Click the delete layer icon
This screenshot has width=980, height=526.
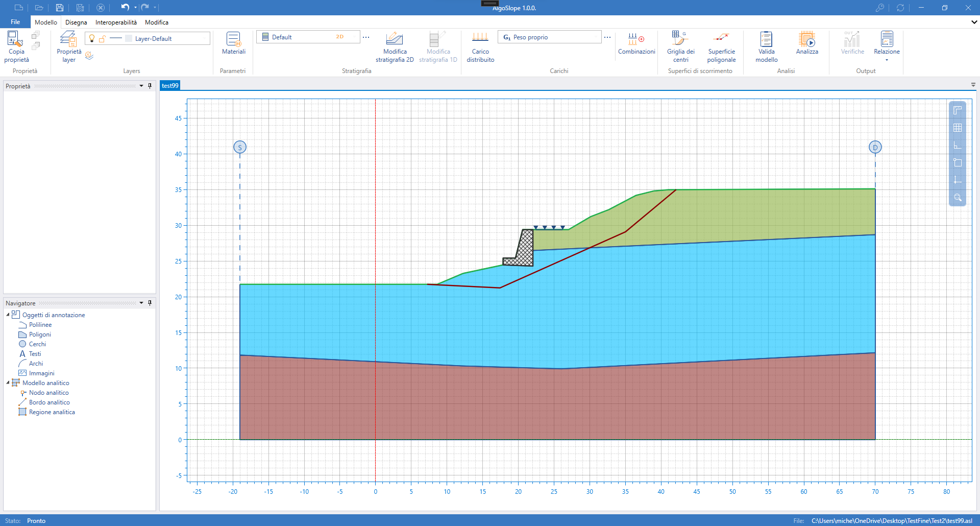[89, 56]
